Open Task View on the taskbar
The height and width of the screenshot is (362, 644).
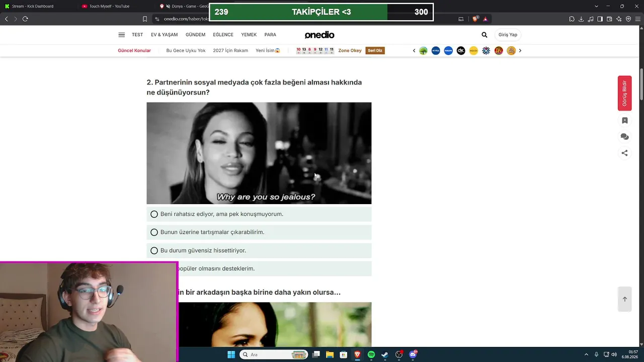(316, 354)
